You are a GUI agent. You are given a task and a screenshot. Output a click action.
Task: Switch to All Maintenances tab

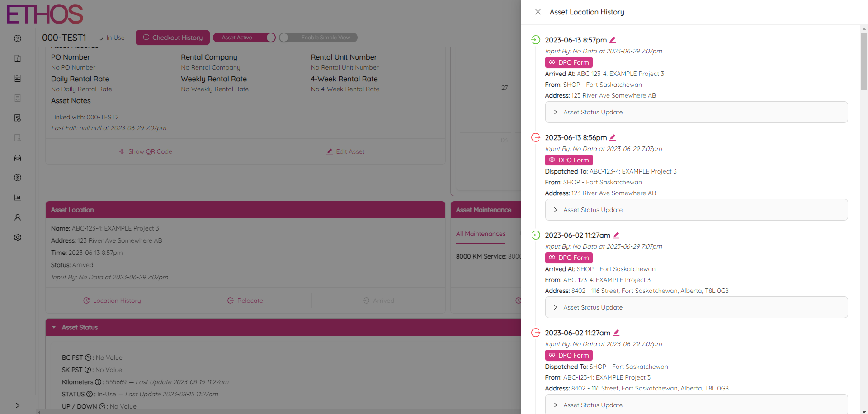point(481,234)
